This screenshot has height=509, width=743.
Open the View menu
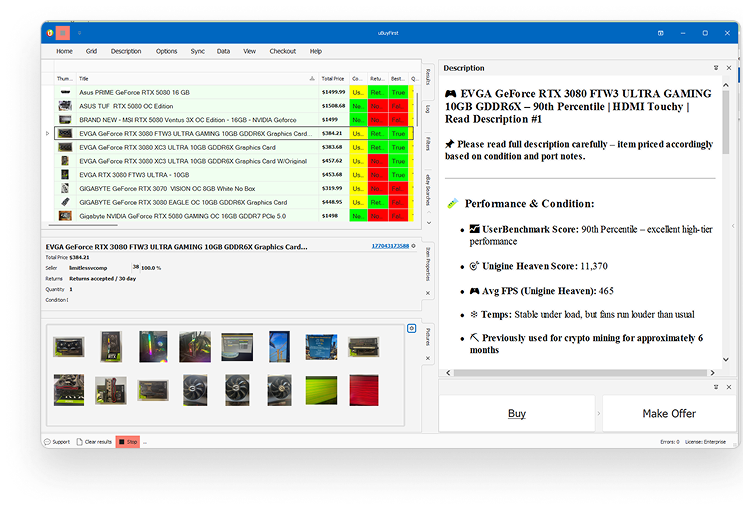coord(249,51)
